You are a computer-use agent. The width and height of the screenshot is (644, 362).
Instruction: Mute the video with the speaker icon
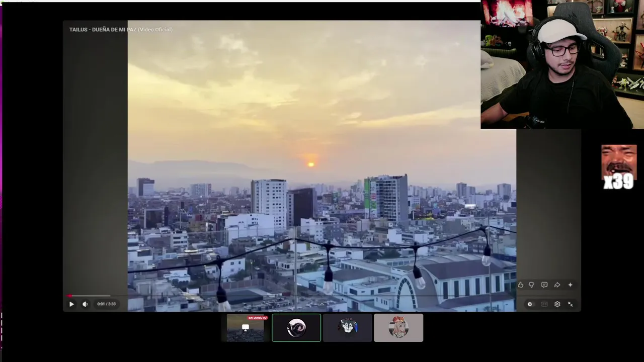point(85,304)
